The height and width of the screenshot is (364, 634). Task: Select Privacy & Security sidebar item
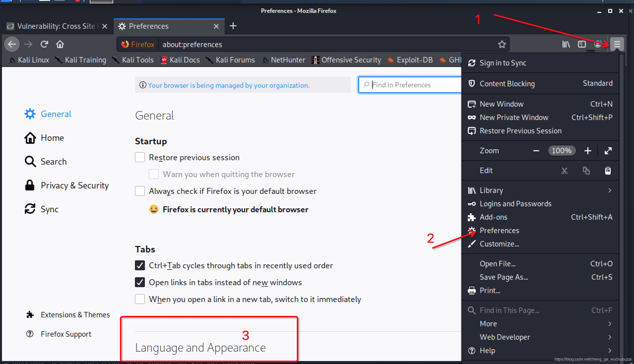pyautogui.click(x=74, y=185)
